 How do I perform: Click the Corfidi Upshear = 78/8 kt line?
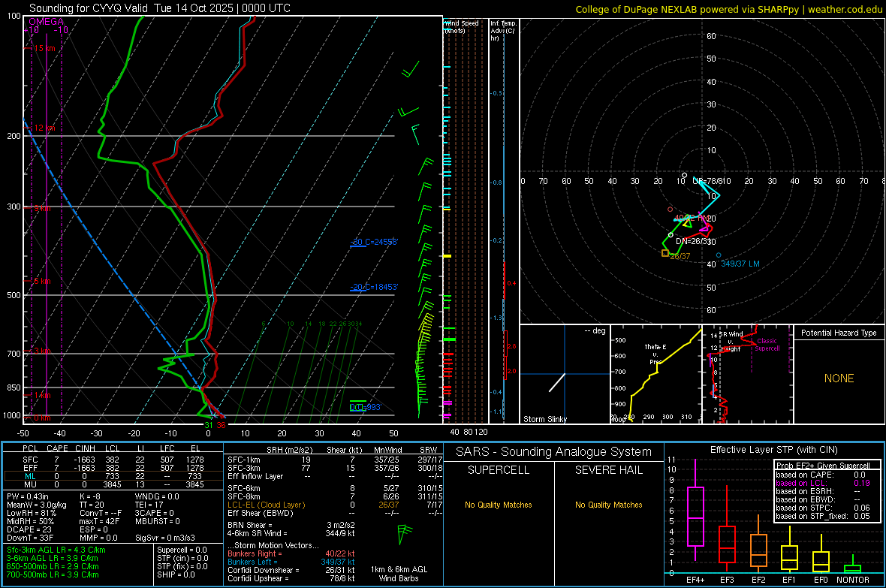pos(291,578)
